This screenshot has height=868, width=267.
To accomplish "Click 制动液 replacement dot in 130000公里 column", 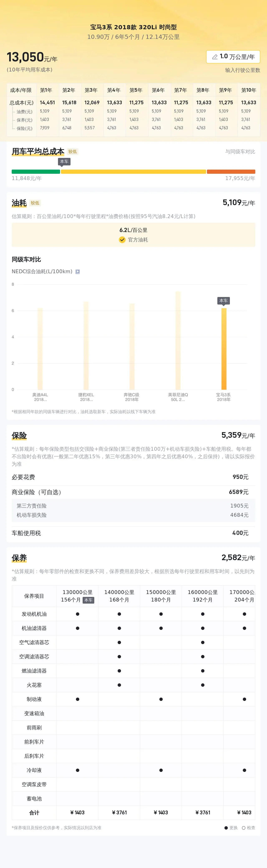I will [x=77, y=699].
